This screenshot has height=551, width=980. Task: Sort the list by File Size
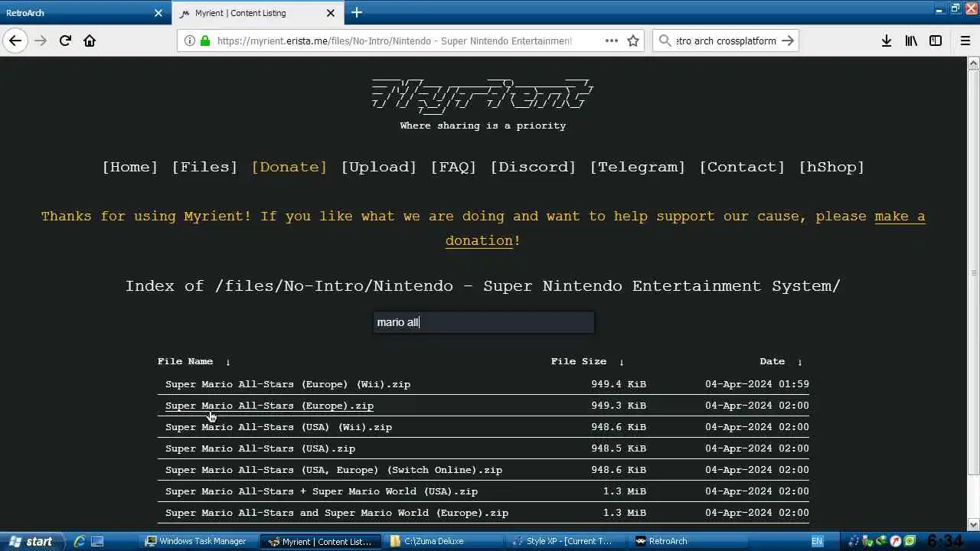pos(579,361)
